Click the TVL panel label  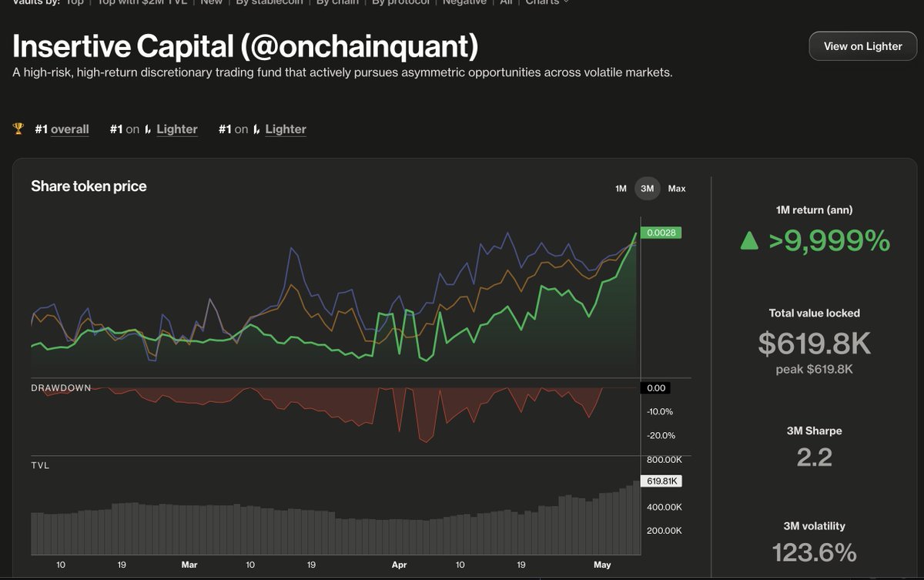pos(40,465)
